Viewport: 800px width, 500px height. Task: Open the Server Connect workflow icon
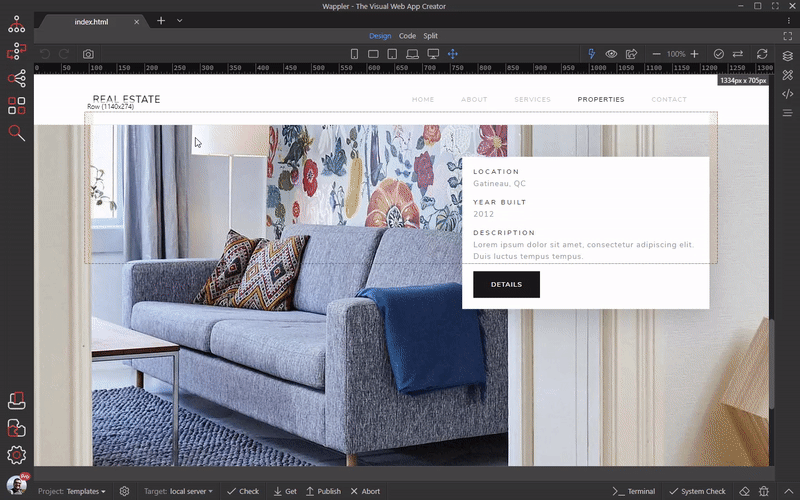pyautogui.click(x=16, y=51)
